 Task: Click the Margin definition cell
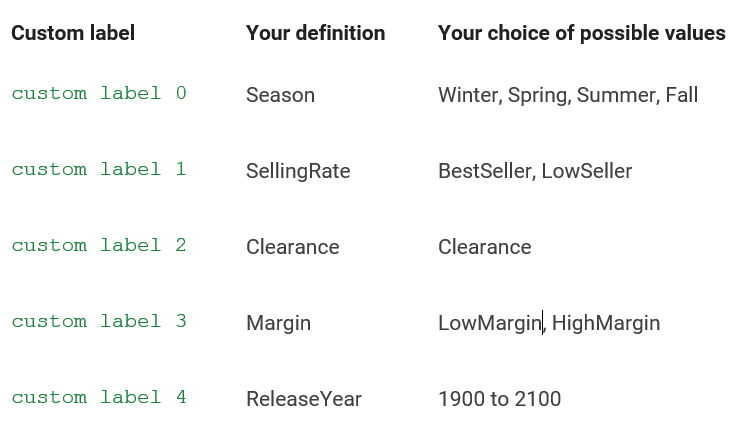[x=278, y=324]
